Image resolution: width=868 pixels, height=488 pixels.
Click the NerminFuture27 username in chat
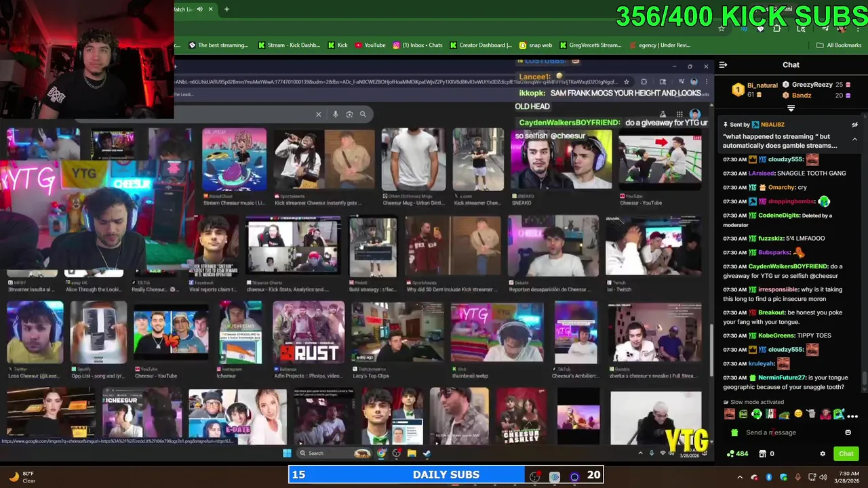pyautogui.click(x=782, y=378)
